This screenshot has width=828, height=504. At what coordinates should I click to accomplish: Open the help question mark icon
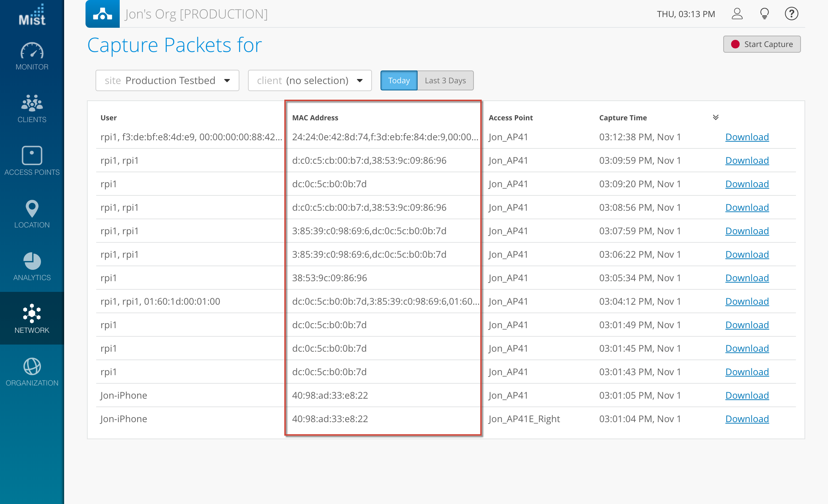[791, 14]
